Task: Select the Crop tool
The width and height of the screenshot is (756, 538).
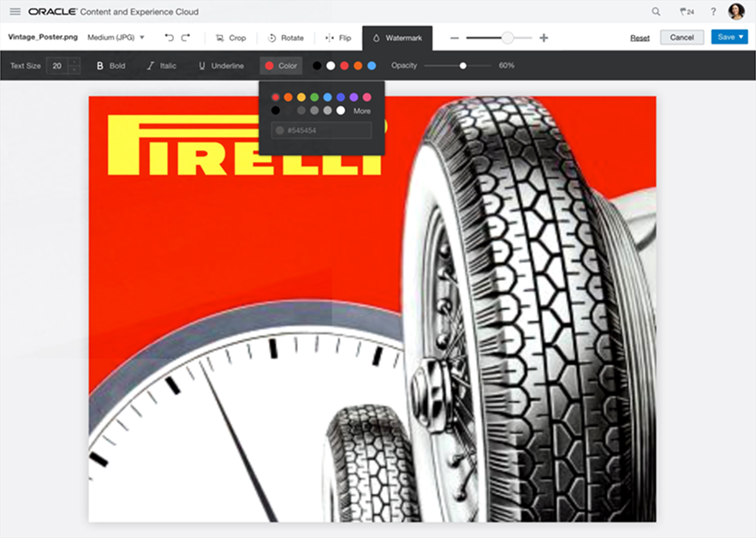Action: click(x=230, y=38)
